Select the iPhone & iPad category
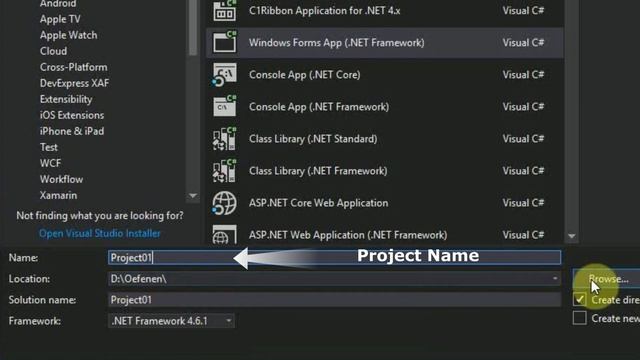This screenshot has height=360, width=640. tap(72, 131)
